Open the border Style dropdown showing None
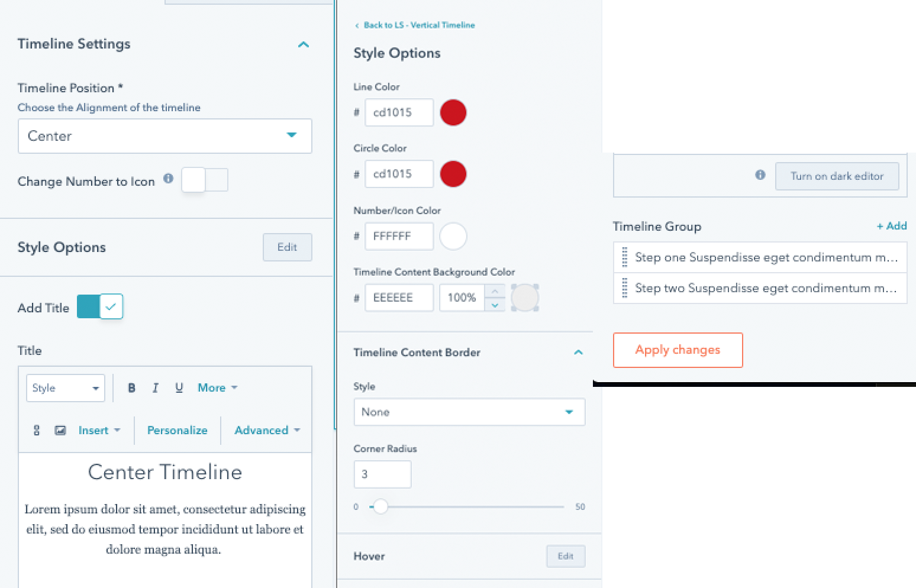This screenshot has width=916, height=588. [469, 412]
